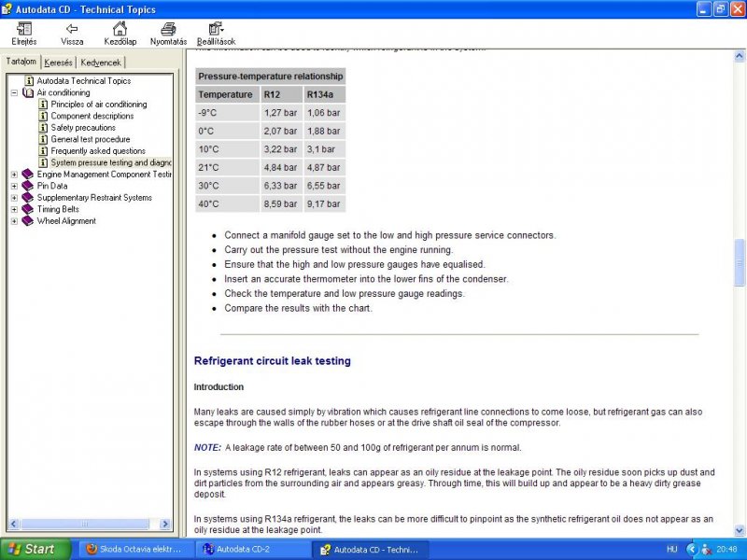This screenshot has width=747, height=560.
Task: Expand the Timing Belts node
Action: pos(14,209)
